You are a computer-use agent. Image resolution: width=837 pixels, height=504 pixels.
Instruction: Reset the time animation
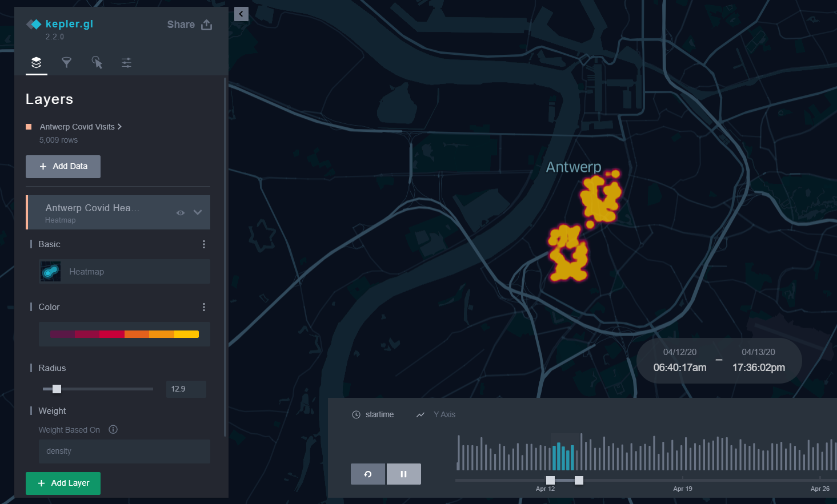[368, 474]
